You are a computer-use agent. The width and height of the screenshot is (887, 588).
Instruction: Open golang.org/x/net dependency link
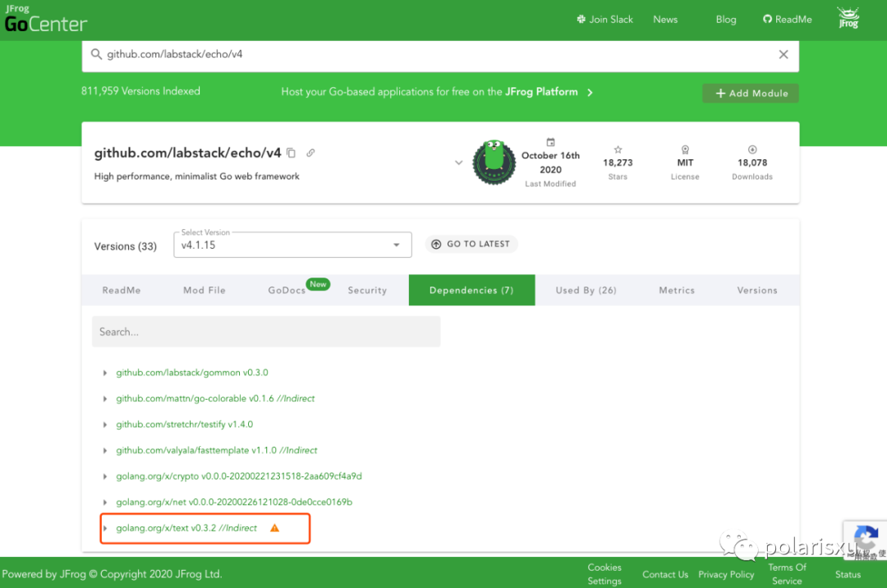(234, 502)
